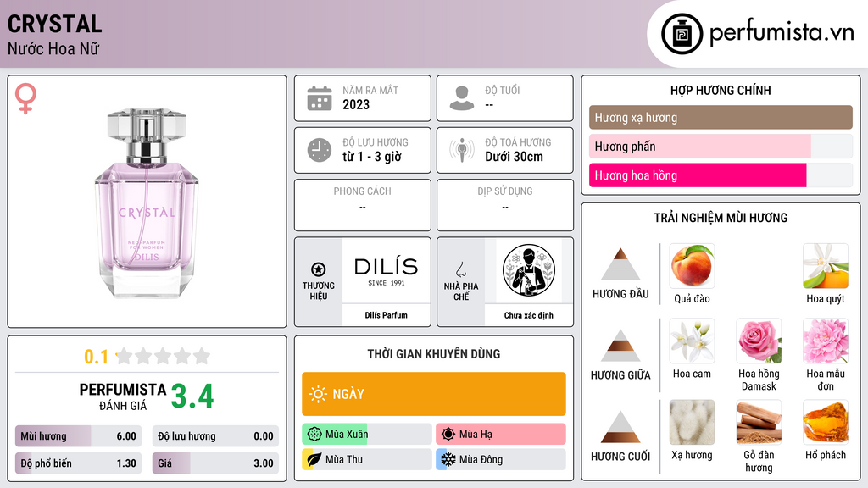
Task: Click the Dilís brand logo
Action: point(386,270)
